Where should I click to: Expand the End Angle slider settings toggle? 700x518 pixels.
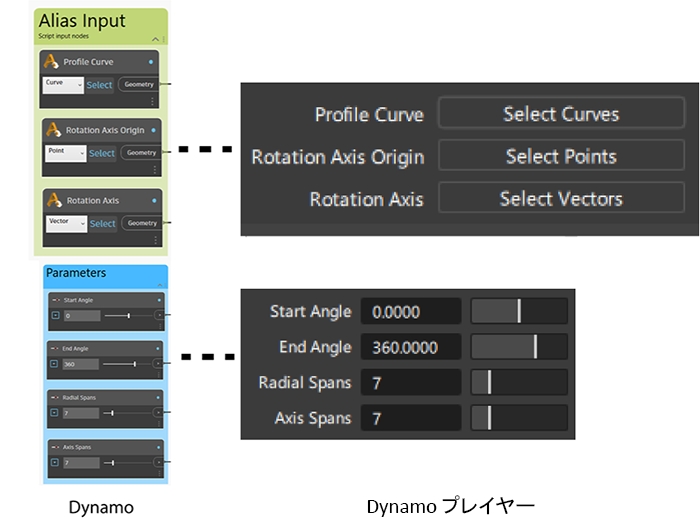(x=54, y=363)
